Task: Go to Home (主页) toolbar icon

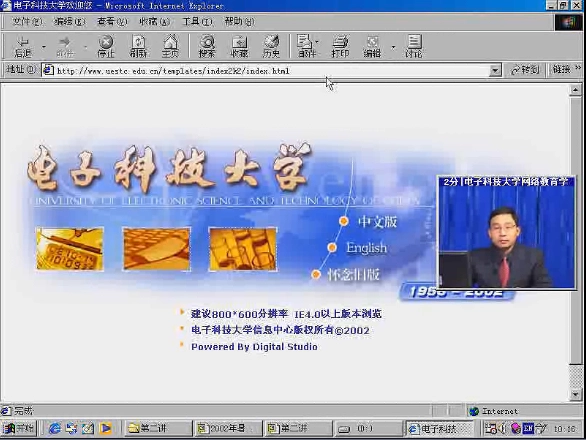Action: coord(170,46)
